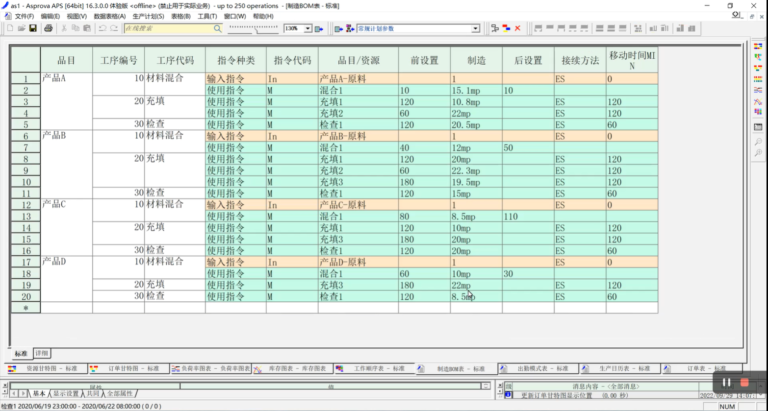Open the 工具(T) menu
Screen dimensions: 768x411
207,16
